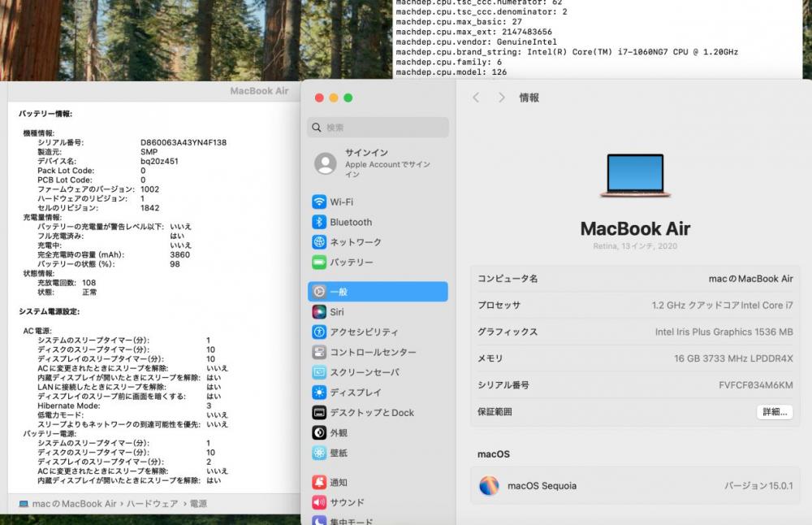Select 外観 appearance settings

[338, 433]
